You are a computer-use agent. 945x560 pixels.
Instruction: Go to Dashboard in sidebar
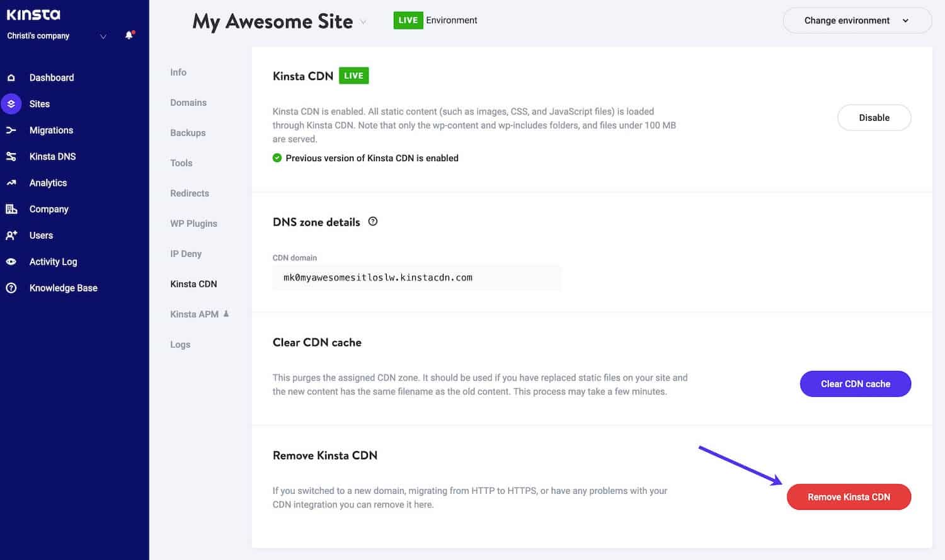52,77
